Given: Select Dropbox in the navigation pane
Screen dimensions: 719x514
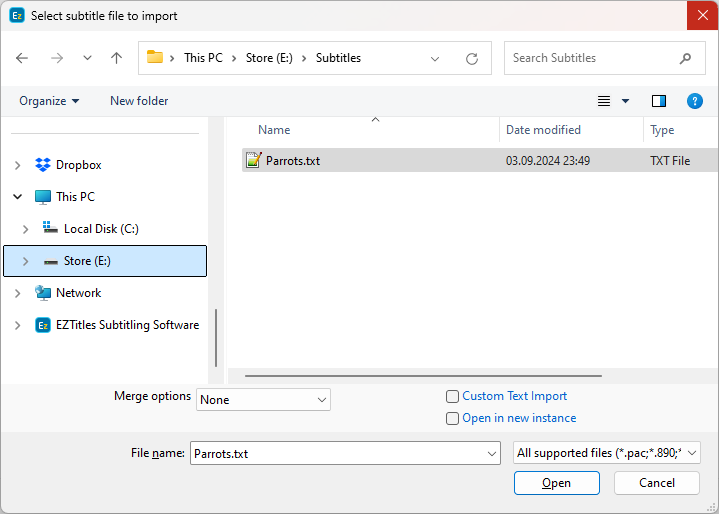Looking at the screenshot, I should tap(78, 165).
